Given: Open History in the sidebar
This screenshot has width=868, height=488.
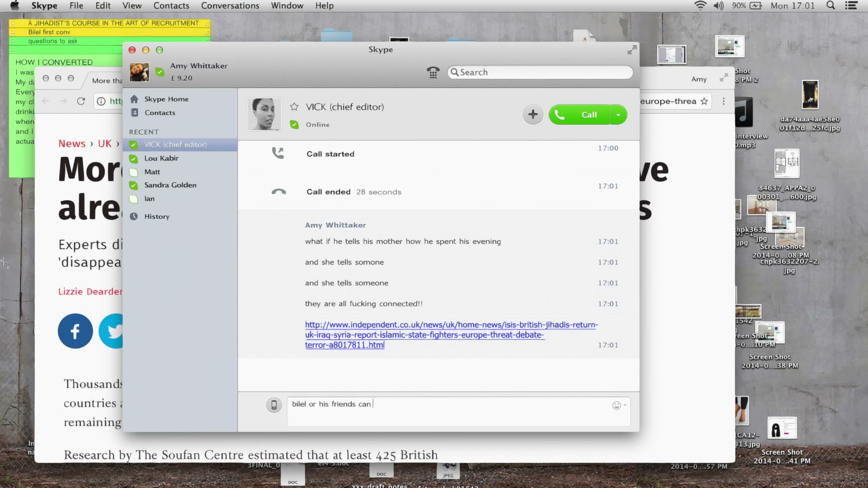Looking at the screenshot, I should [157, 216].
